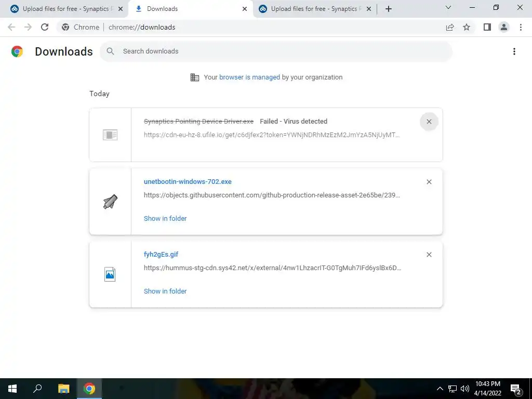Click the Synaptics driver file icon
The height and width of the screenshot is (399, 532).
tap(110, 135)
